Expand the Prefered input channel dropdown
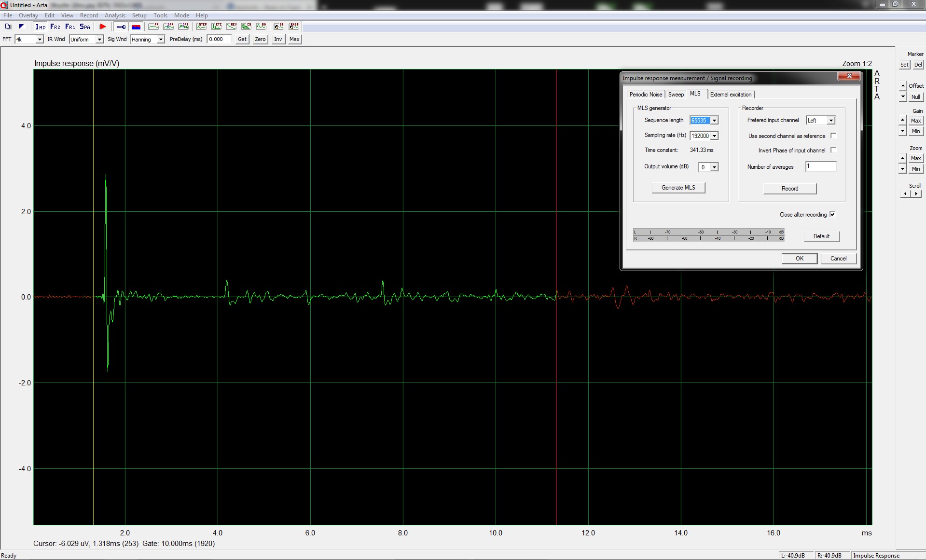Viewport: 926px width, 560px height. (831, 121)
